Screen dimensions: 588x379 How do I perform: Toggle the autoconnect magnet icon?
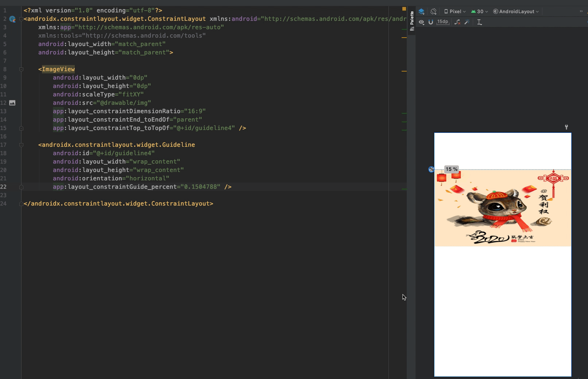coord(431,22)
